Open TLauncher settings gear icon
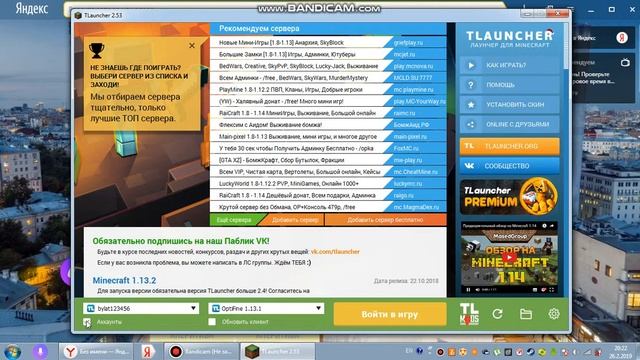 click(554, 314)
